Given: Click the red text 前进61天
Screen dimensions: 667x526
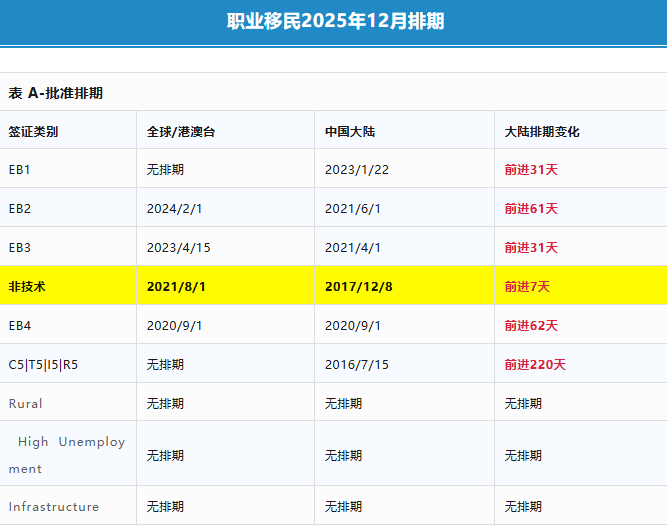Looking at the screenshot, I should point(531,209).
